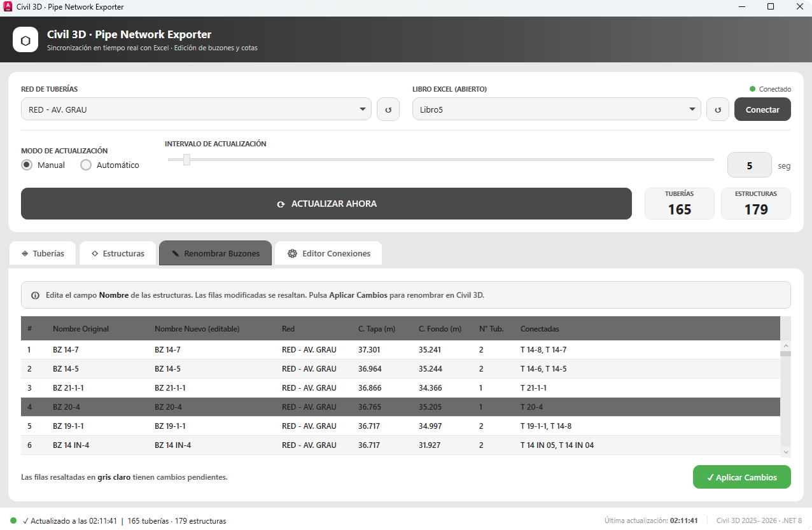This screenshot has height=530, width=812.
Task: Click the AutoCAD icon in title bar
Action: 8,7
